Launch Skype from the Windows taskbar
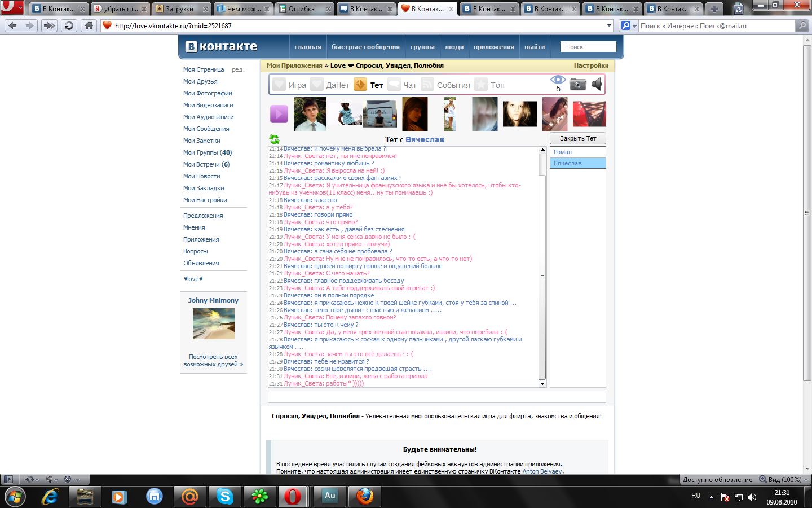This screenshot has height=508, width=812. tap(225, 497)
